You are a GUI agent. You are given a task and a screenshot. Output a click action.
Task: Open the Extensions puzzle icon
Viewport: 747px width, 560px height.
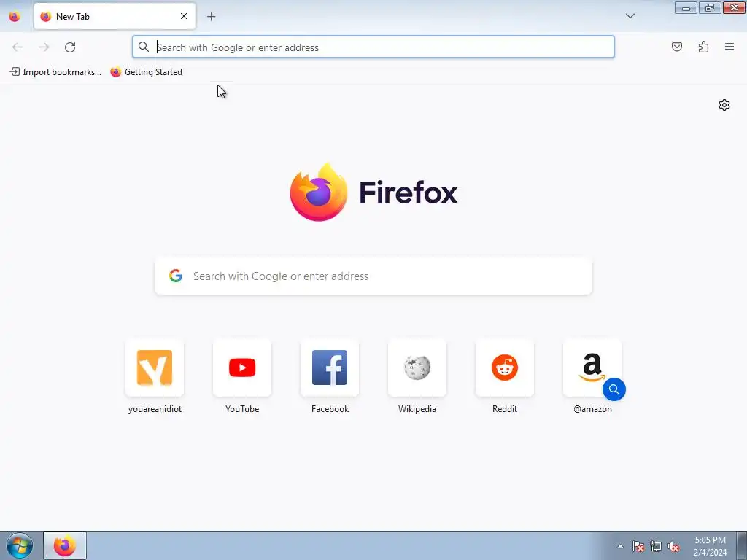[x=703, y=47]
